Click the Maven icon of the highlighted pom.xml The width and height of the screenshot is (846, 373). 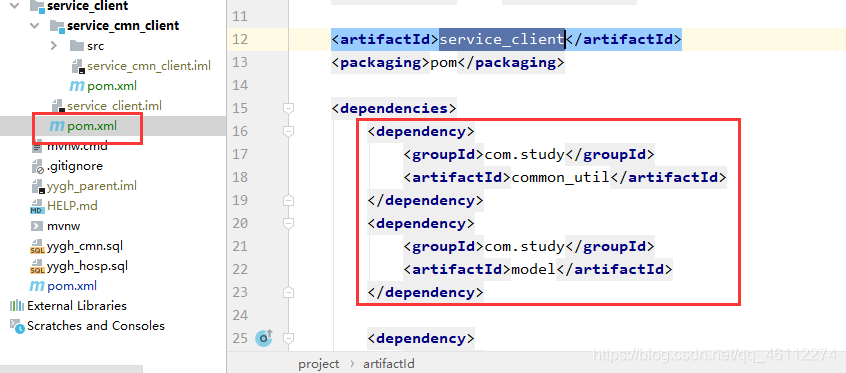point(57,126)
